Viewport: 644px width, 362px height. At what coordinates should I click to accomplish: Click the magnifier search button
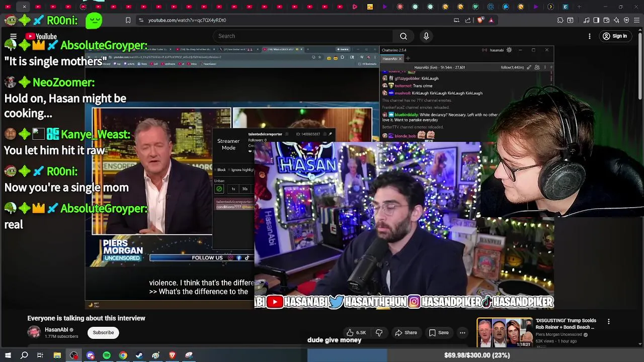coord(404,36)
